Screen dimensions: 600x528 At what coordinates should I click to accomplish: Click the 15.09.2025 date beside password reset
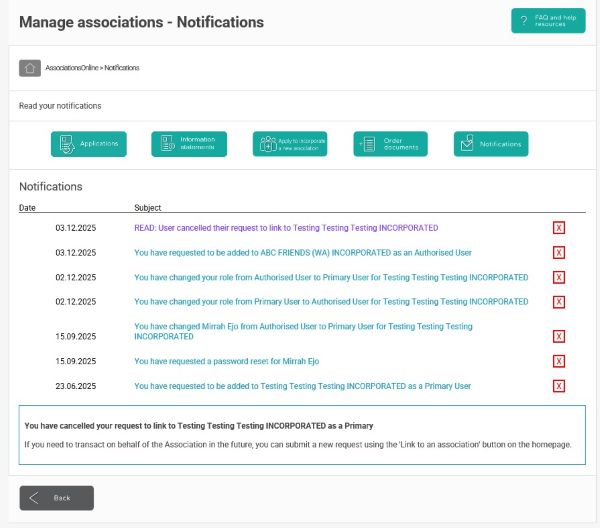click(76, 361)
